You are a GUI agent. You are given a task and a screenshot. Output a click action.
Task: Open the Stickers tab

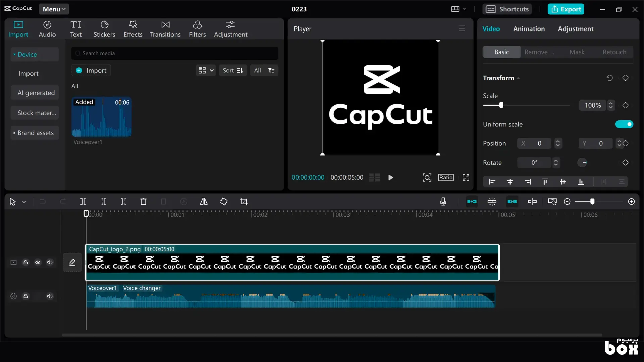pos(104,29)
